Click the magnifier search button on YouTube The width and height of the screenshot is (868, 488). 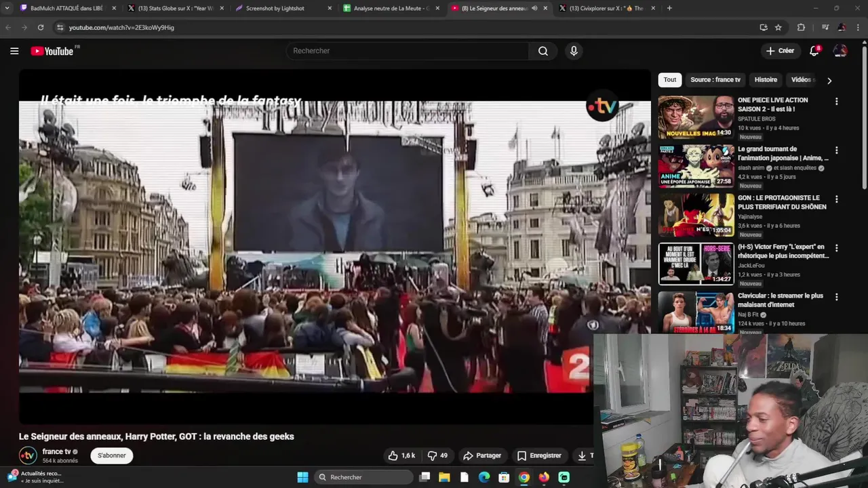coord(543,51)
